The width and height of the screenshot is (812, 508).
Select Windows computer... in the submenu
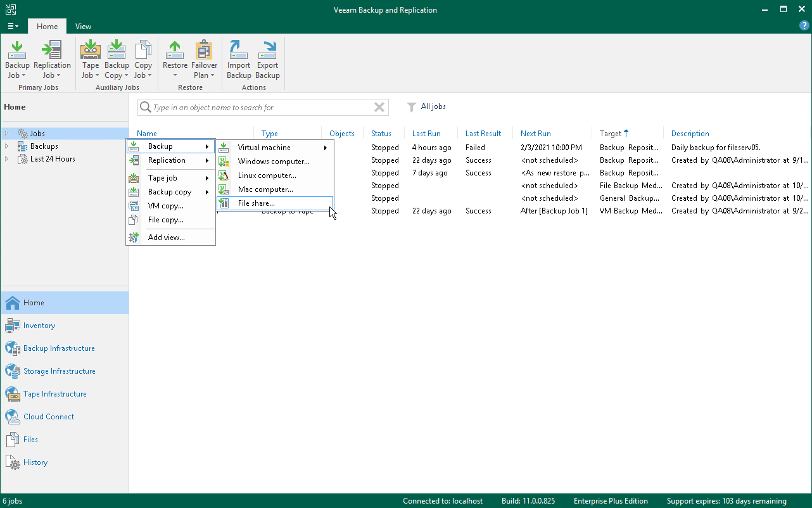pyautogui.click(x=273, y=162)
